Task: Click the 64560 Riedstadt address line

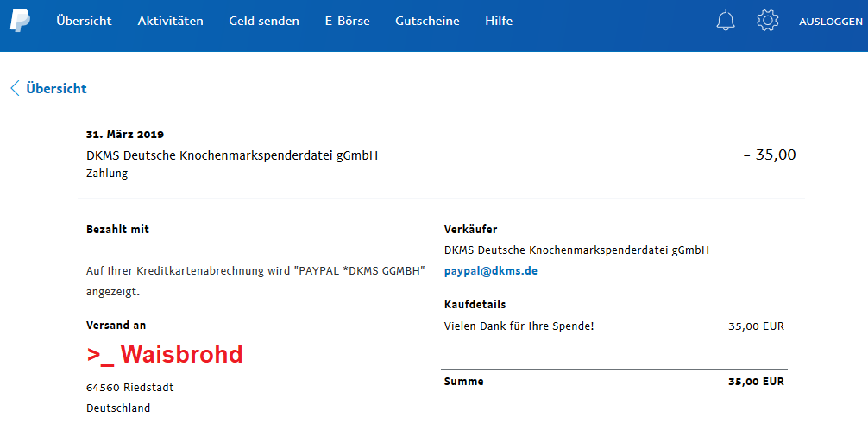Action: [130, 388]
